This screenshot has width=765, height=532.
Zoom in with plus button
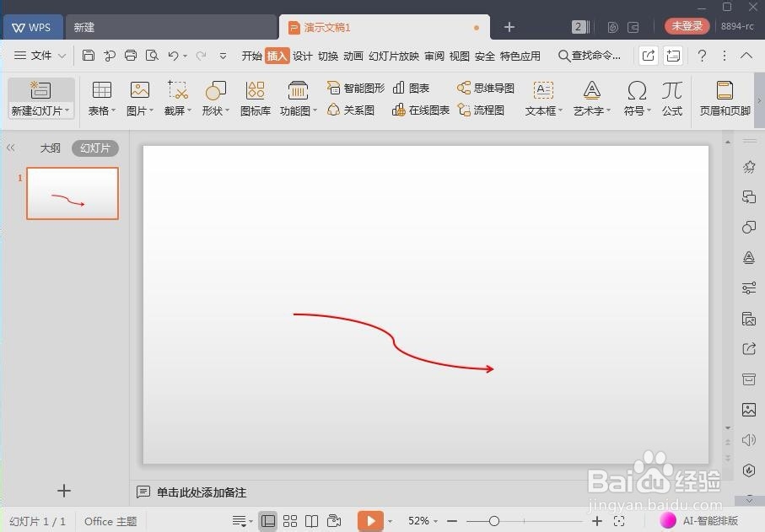point(596,521)
